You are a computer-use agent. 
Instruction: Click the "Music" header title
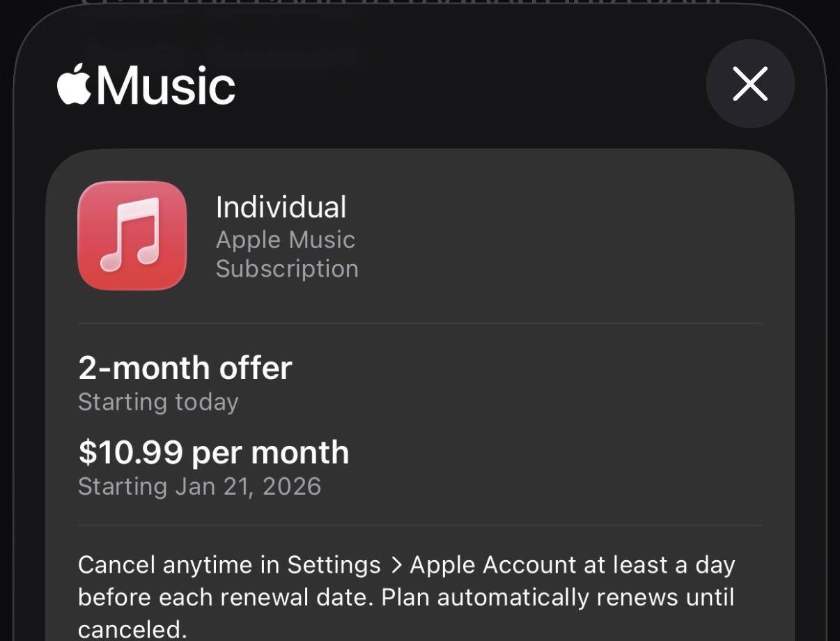pyautogui.click(x=166, y=86)
